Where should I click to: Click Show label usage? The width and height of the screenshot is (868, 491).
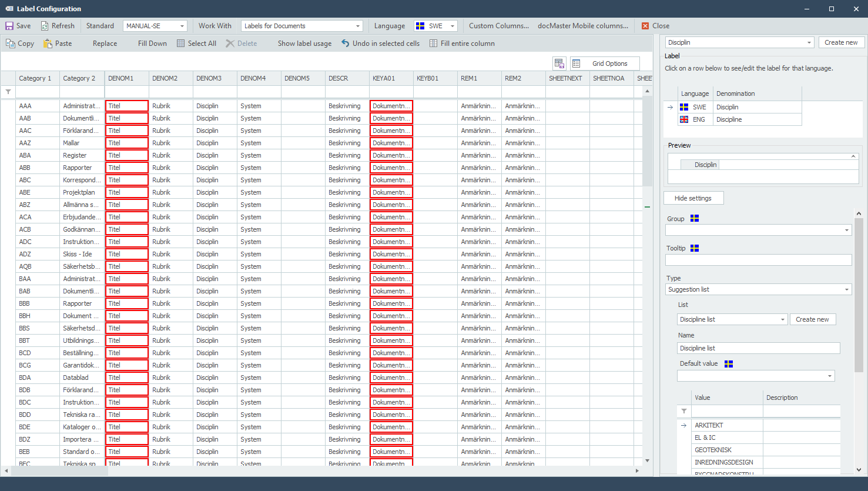point(304,44)
